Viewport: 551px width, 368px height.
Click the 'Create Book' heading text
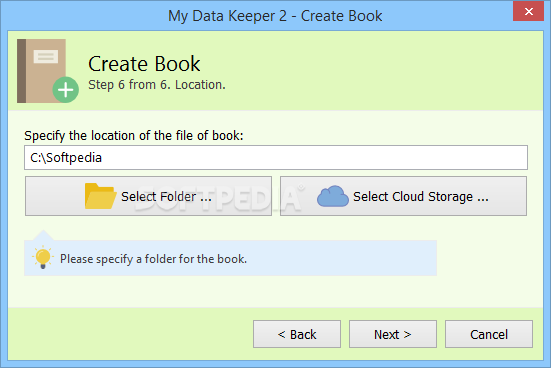[144, 64]
